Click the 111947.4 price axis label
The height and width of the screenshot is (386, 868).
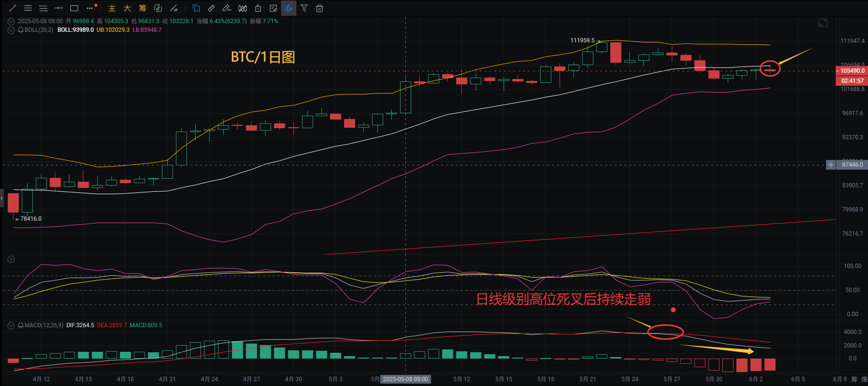point(852,41)
